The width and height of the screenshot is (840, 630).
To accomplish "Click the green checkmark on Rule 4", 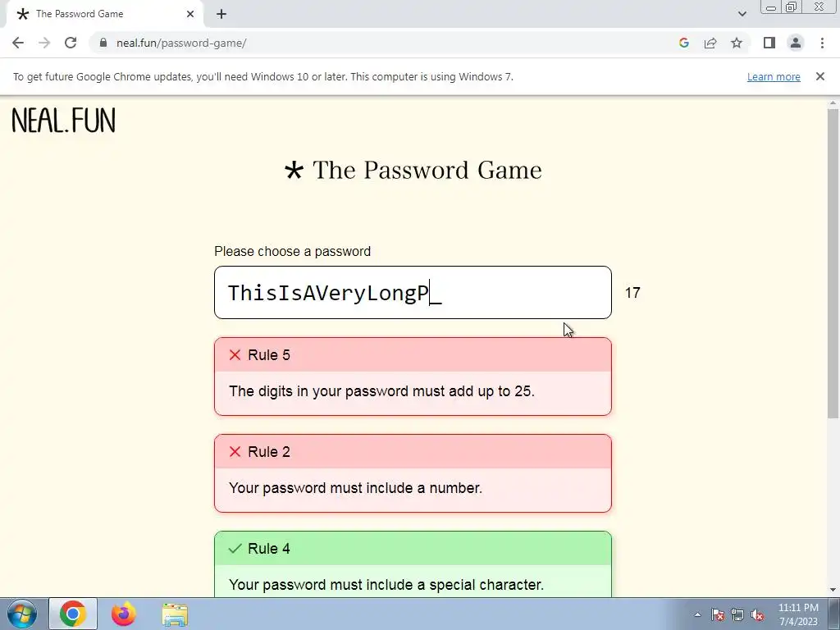I will 235,549.
